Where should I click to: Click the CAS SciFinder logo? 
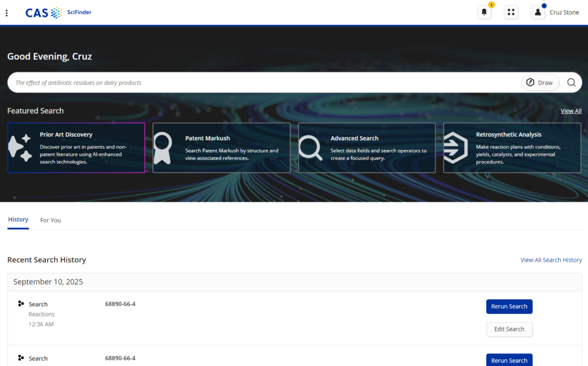58,13
